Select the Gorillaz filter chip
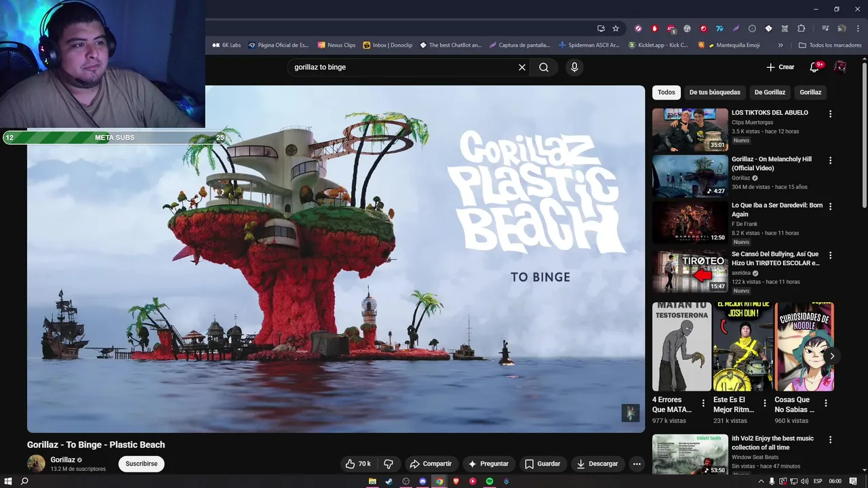Image resolution: width=868 pixels, height=488 pixels. pyautogui.click(x=810, y=92)
